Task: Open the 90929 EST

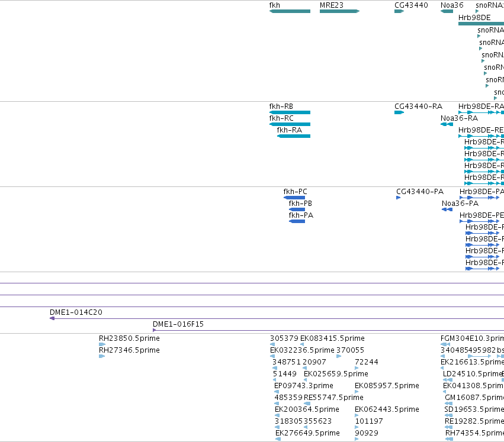Action: point(357,440)
